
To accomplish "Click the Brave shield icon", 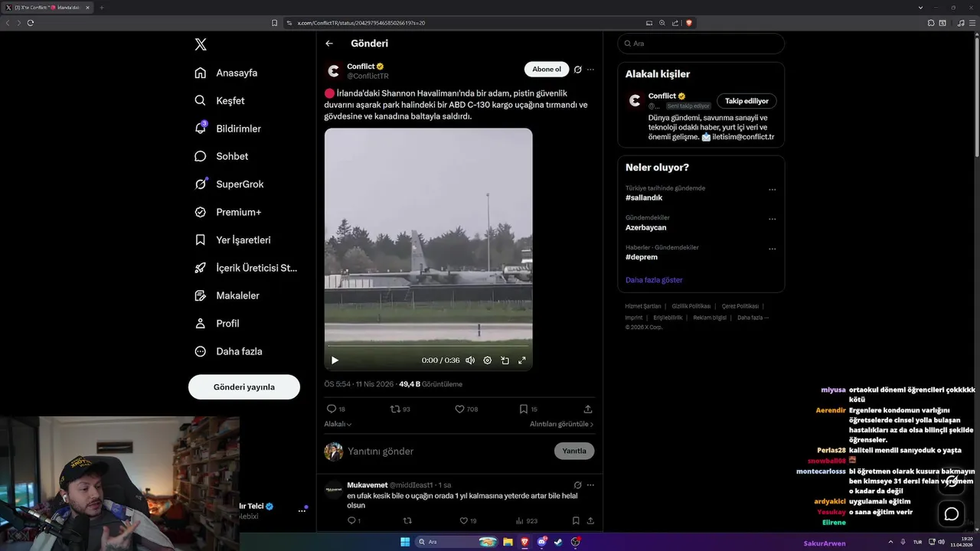I will [x=689, y=23].
